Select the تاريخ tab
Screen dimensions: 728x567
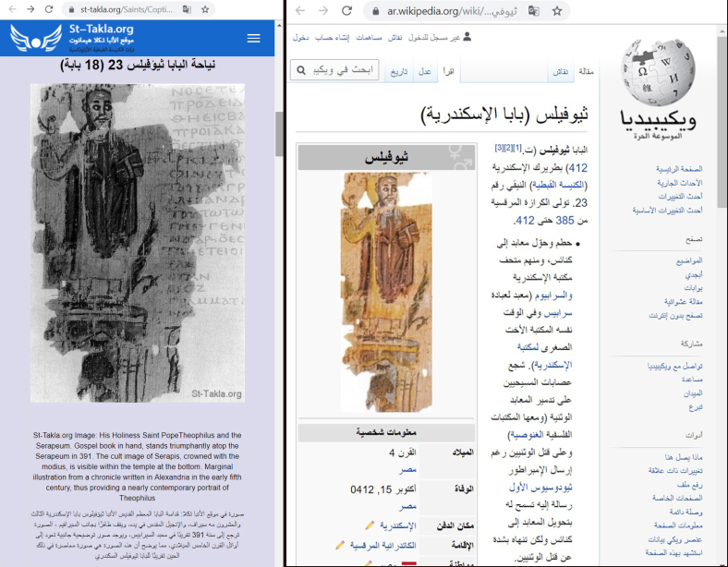399,71
